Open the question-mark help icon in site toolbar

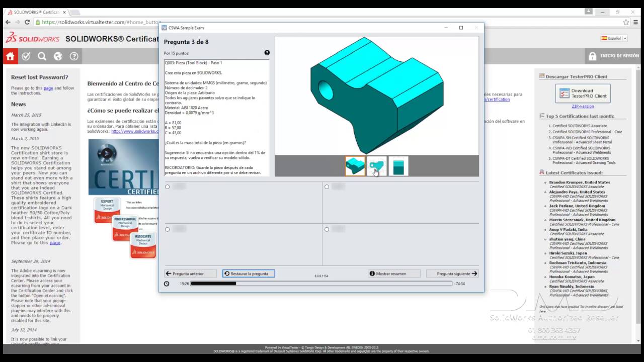pos(74,56)
